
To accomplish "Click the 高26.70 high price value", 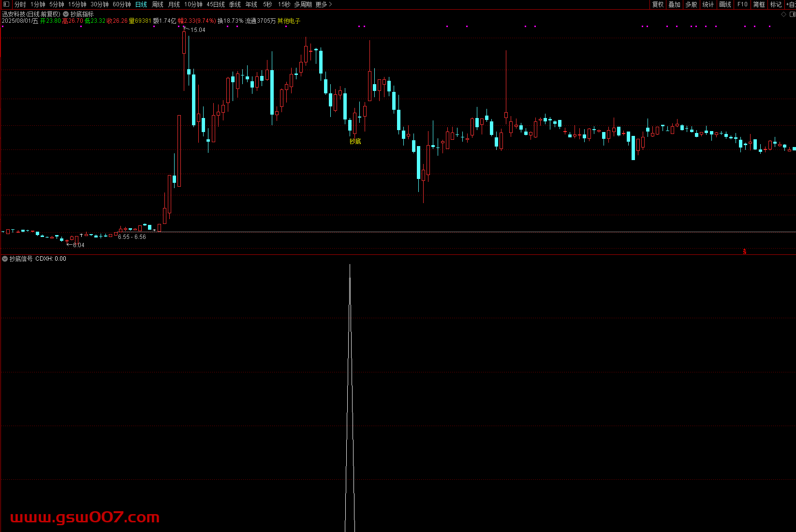I will point(73,21).
